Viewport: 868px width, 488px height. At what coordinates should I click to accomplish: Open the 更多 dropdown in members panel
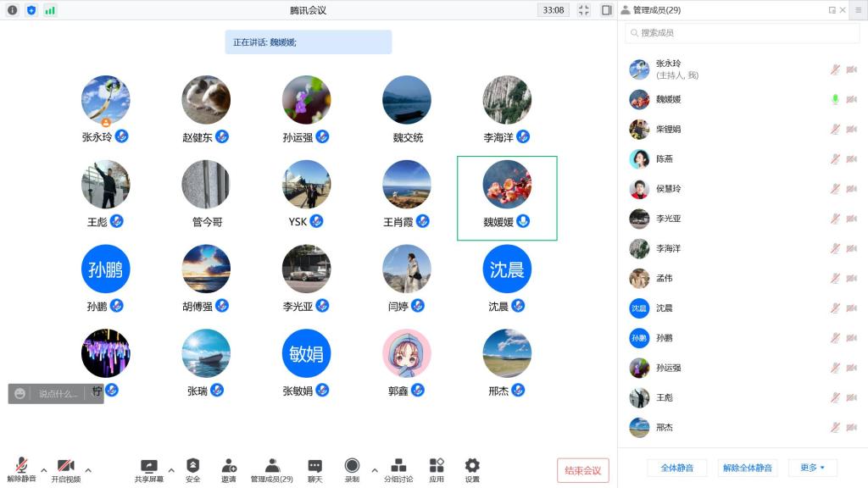click(x=812, y=468)
